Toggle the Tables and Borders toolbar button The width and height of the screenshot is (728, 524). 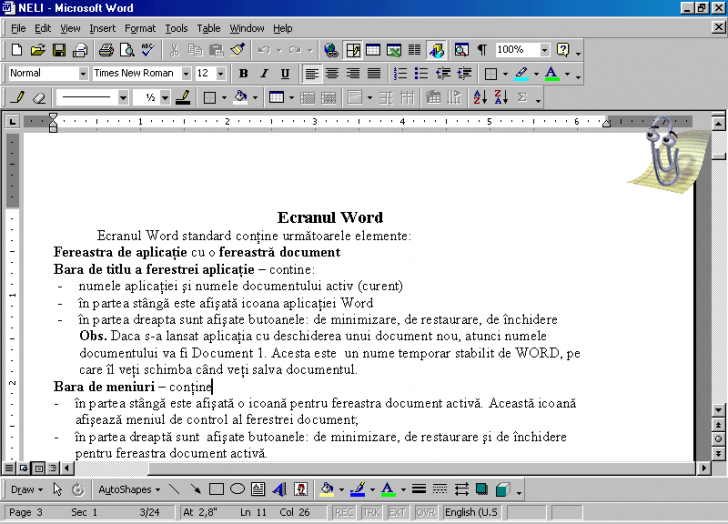tap(352, 50)
